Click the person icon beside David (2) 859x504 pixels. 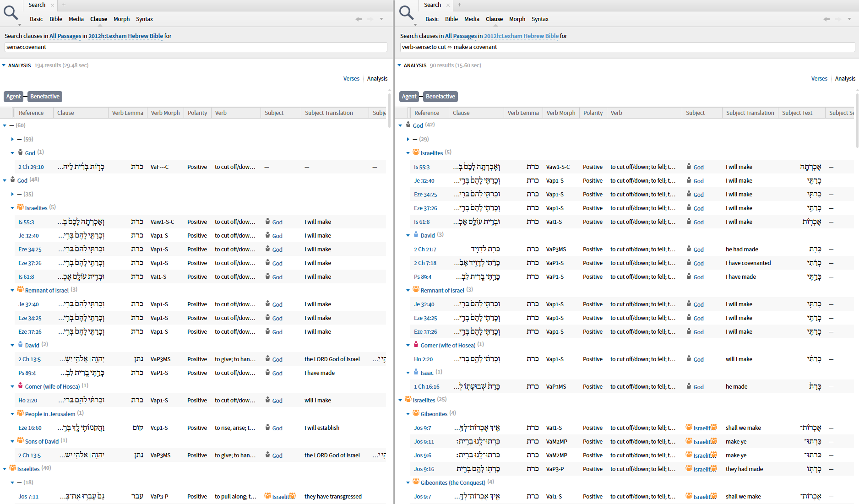(21, 344)
